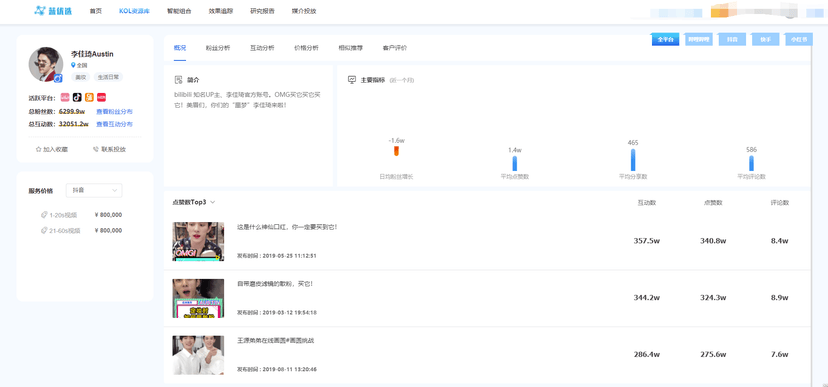Switch to the 概况 tab
This screenshot has height=387, width=828.
[180, 48]
